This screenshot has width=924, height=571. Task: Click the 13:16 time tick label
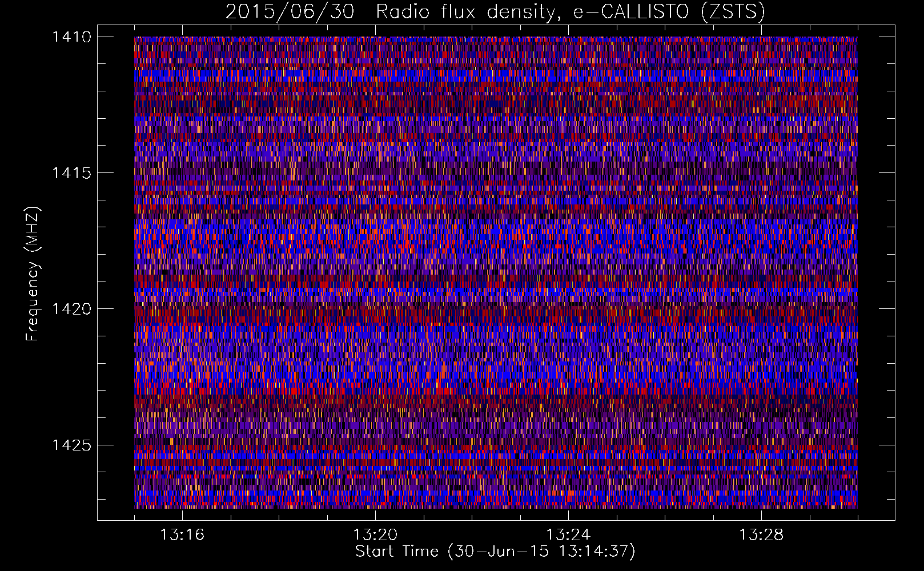coord(182,534)
